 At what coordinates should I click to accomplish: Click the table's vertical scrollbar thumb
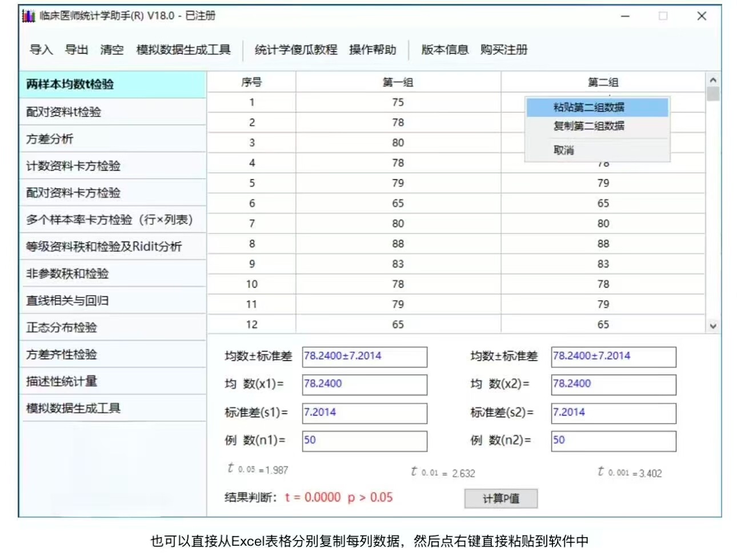[x=713, y=94]
